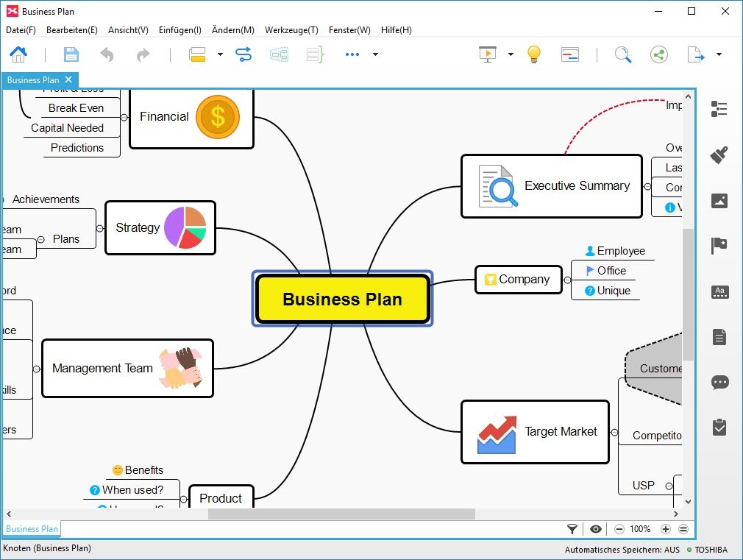The height and width of the screenshot is (560, 743).
Task: Open the Hilfe(H) menu
Action: coord(396,30)
